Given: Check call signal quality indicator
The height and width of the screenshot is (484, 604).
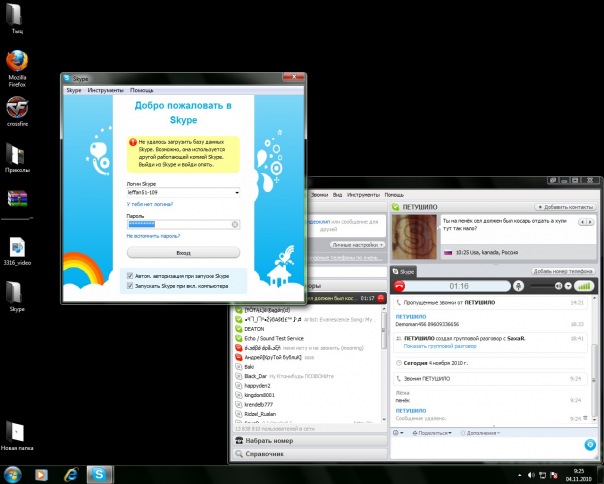Looking at the screenshot, I should tap(584, 286).
